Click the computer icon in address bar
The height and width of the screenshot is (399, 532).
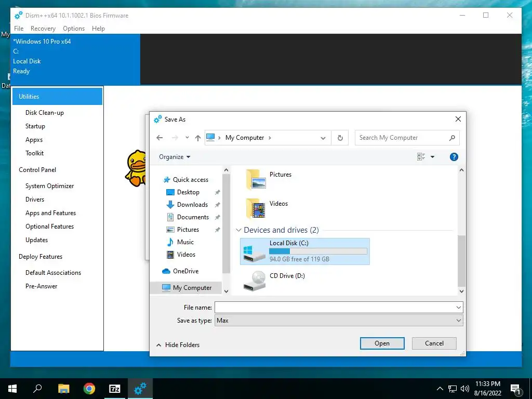coord(210,137)
